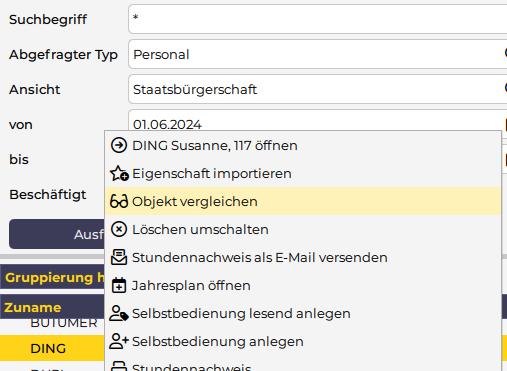
Task: Click the circled X icon for Löschen umschalten
Action: click(119, 229)
